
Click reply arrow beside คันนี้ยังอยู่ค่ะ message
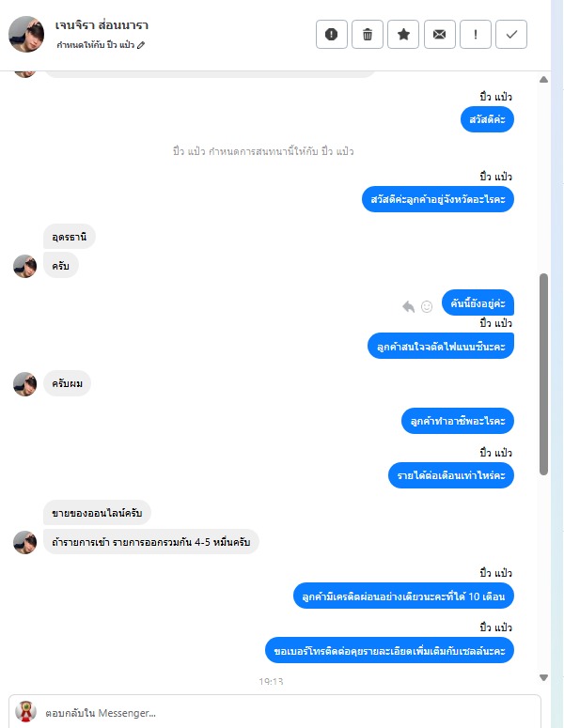tap(408, 306)
